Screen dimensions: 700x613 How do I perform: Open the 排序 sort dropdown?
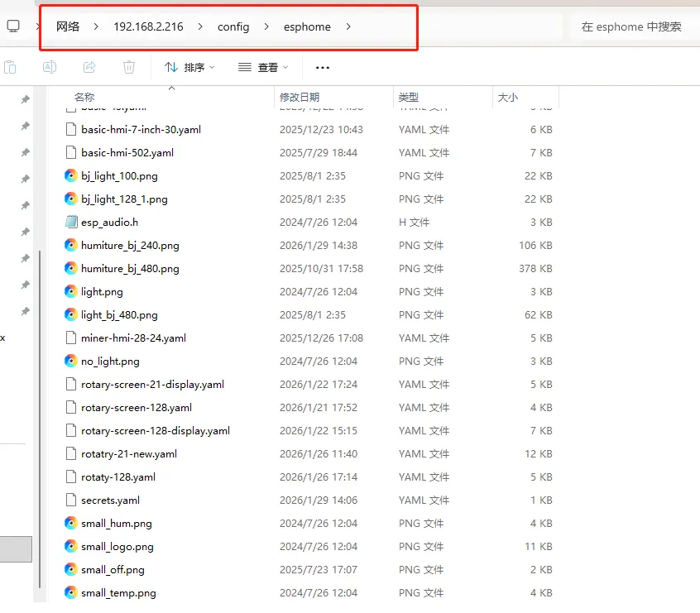(189, 67)
